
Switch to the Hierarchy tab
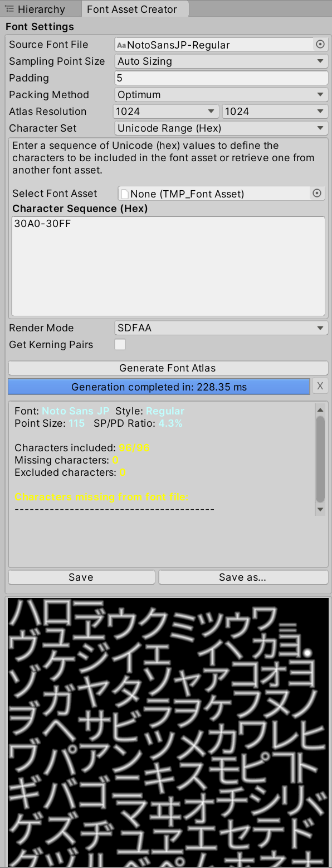(36, 9)
